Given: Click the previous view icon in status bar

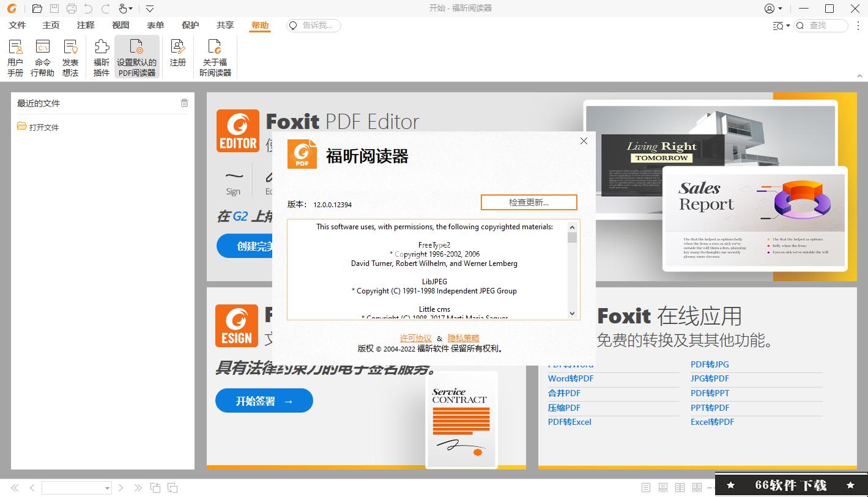Looking at the screenshot, I should [x=155, y=488].
